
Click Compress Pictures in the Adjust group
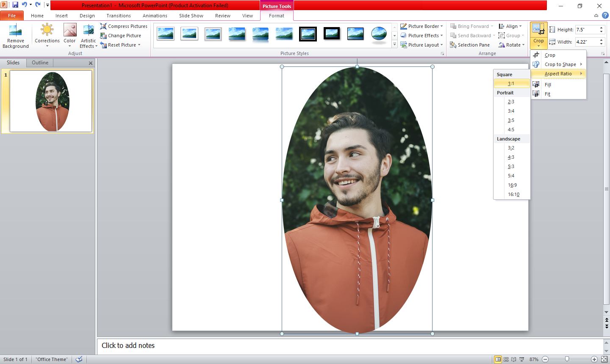(x=124, y=26)
